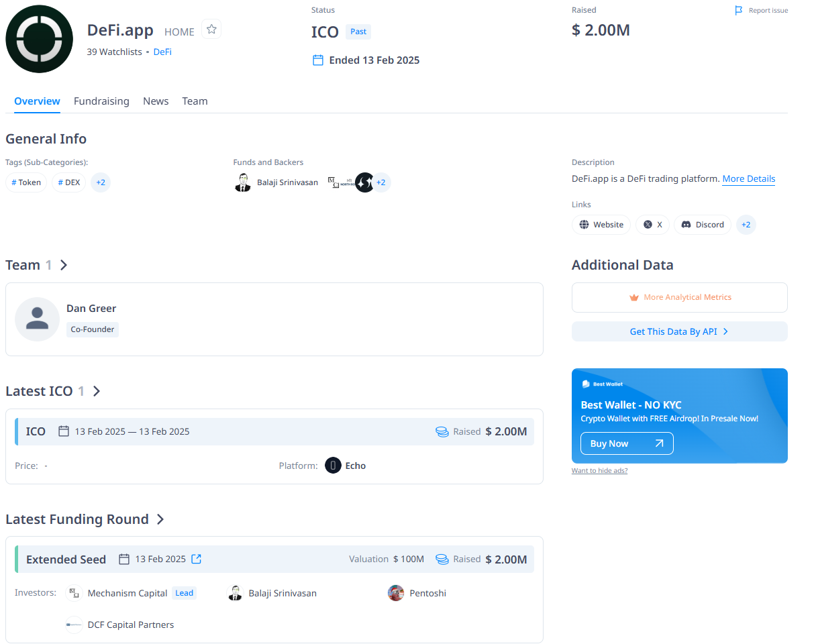Click the Pentoshi investor name
Screen dimensions: 816x644
click(428, 593)
